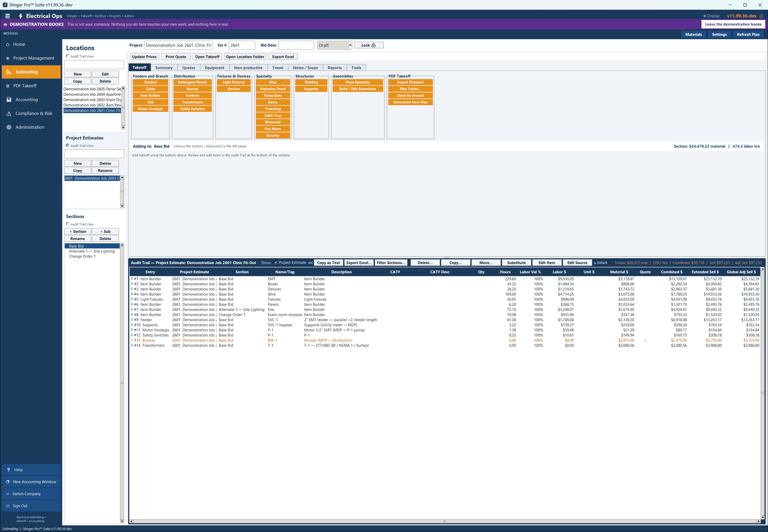Click the lightning bolt Electrical Ops logo
Screen dimensions: 768x532
pos(20,16)
